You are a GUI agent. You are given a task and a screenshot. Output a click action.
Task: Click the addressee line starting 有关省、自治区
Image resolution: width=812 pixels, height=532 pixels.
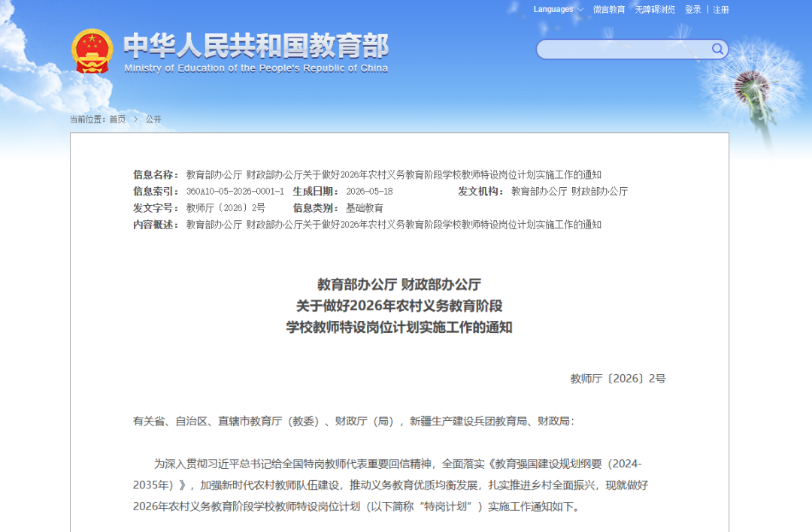(x=353, y=422)
